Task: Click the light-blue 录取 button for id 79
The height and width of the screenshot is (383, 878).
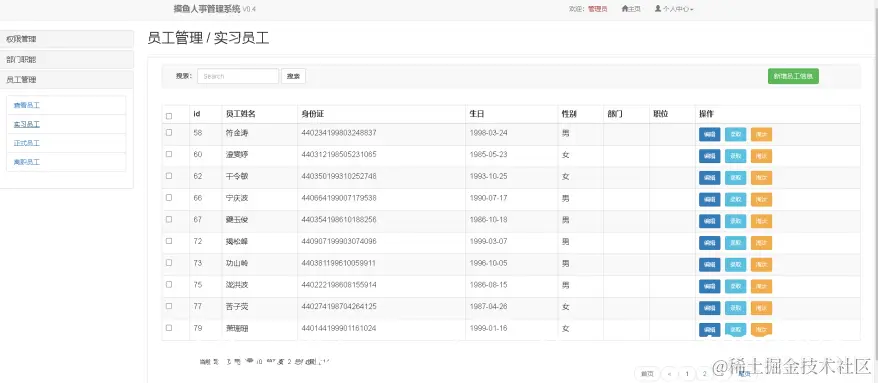Action: [x=735, y=330]
